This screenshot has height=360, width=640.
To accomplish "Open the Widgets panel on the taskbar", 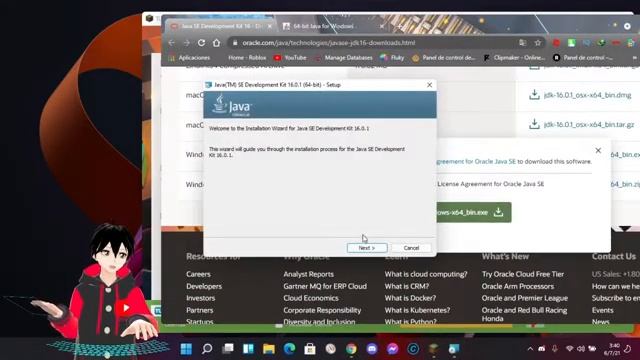I will pyautogui.click(x=248, y=349).
